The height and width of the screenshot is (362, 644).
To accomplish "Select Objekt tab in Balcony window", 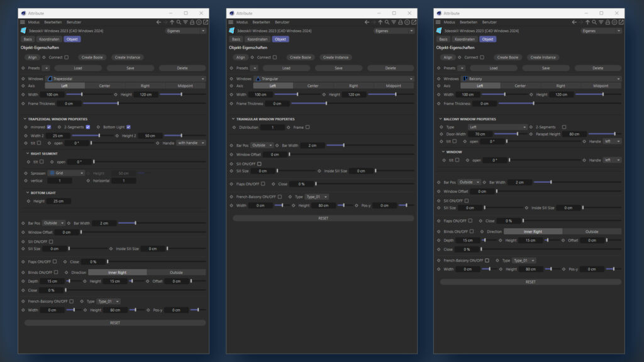I will tap(487, 40).
